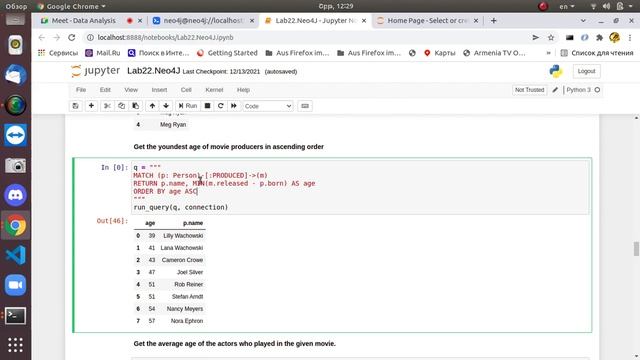Open the Mail.Ru bookmark
This screenshot has width=640, height=360.
click(103, 53)
